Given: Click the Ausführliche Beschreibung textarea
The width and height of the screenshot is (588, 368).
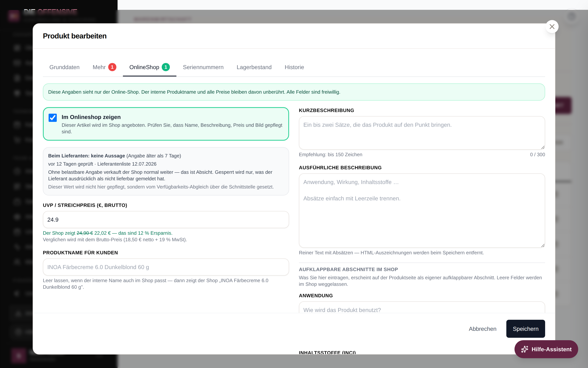Looking at the screenshot, I should pos(422,211).
